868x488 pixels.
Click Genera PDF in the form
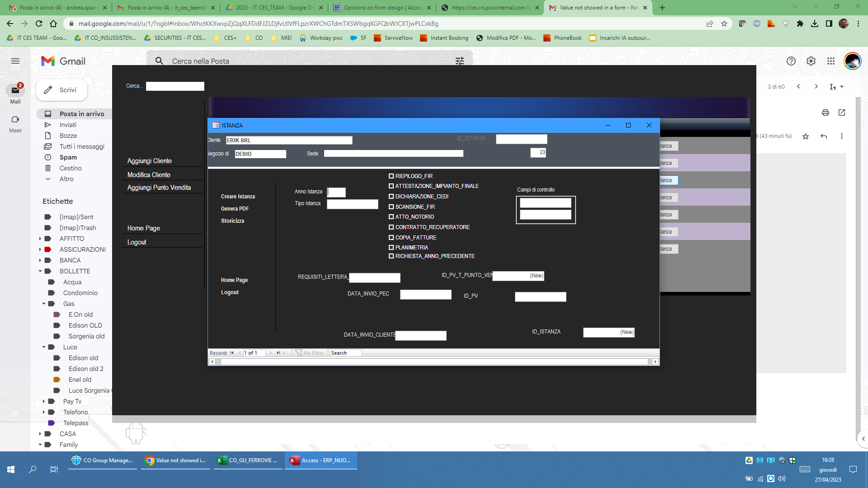(x=235, y=209)
